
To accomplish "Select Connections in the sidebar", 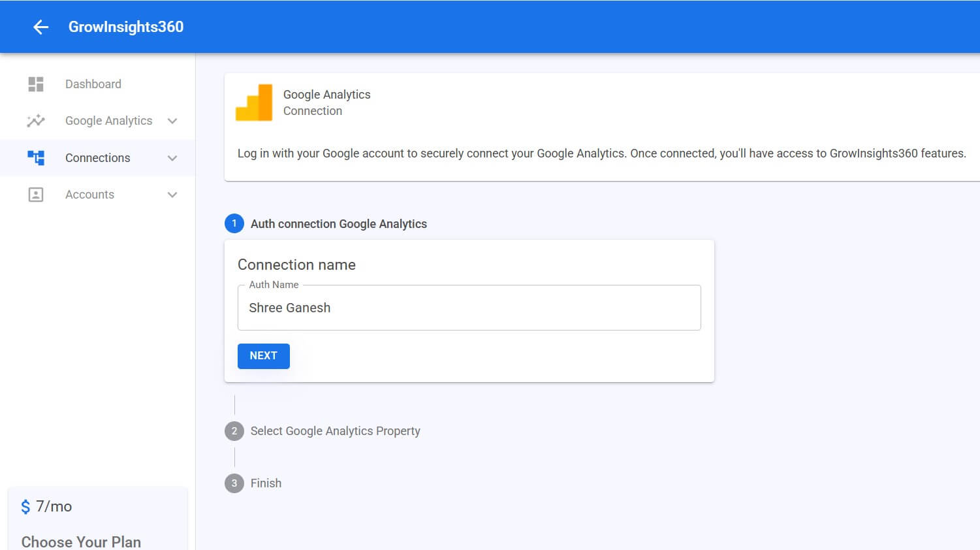I will [x=97, y=157].
